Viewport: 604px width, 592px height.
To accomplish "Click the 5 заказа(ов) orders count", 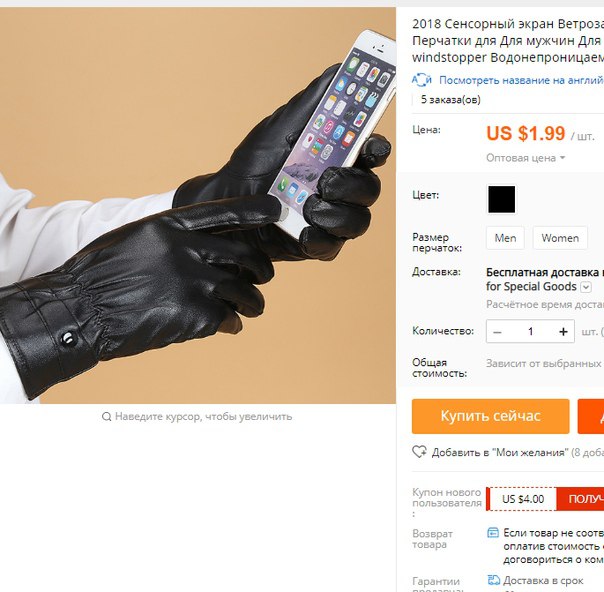I will (x=450, y=100).
